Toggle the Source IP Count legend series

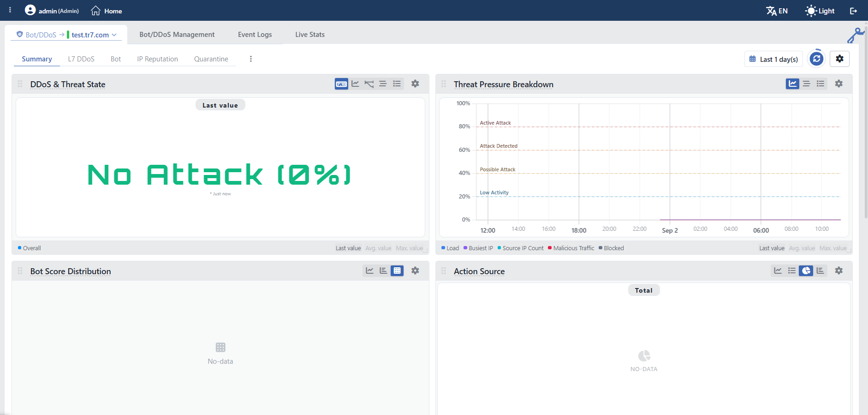coord(521,248)
